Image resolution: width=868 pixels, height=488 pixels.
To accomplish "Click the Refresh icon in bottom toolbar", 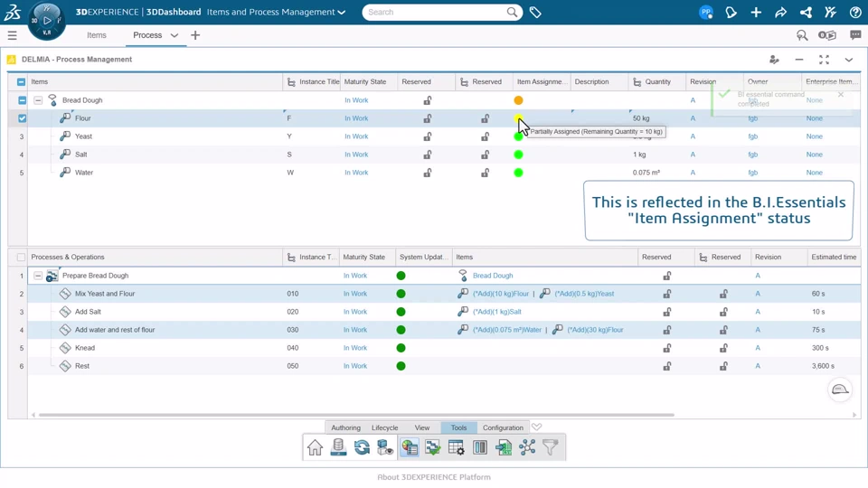I will pyautogui.click(x=362, y=447).
